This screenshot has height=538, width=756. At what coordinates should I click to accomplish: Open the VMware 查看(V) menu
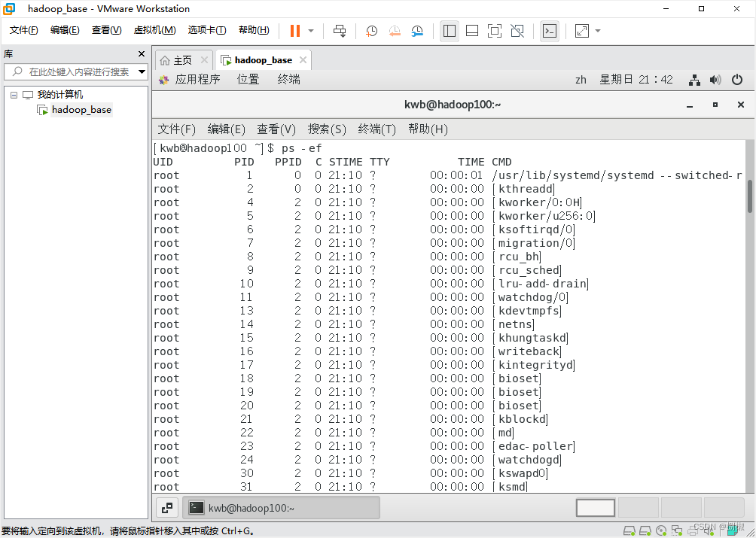coord(107,30)
